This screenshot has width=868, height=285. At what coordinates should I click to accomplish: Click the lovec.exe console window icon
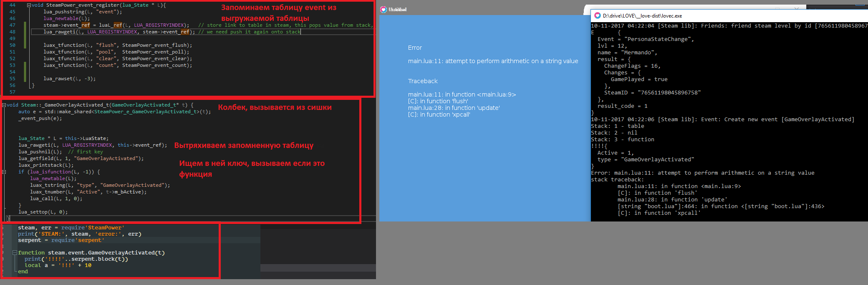tap(598, 15)
